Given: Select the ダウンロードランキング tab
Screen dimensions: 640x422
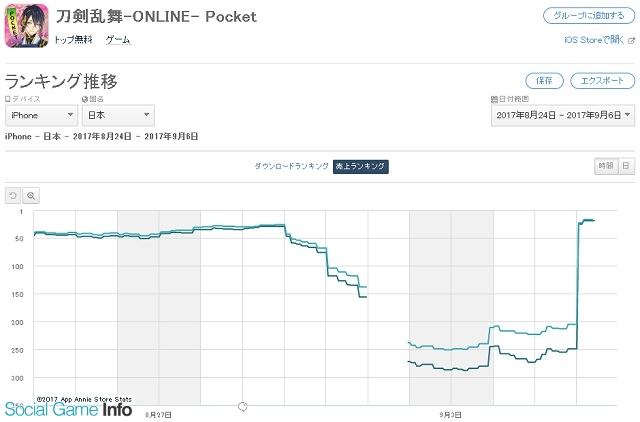Looking at the screenshot, I should (291, 166).
